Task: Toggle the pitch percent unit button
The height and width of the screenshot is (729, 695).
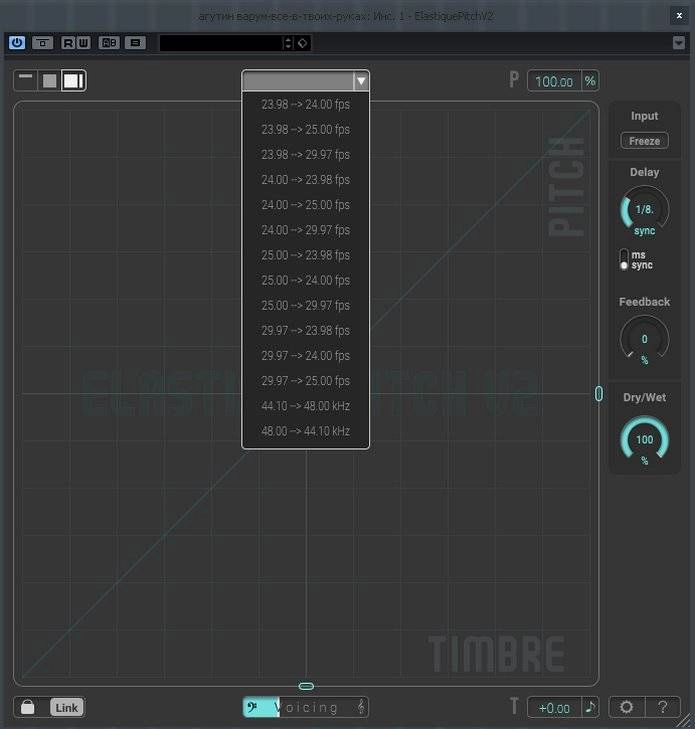Action: (590, 81)
